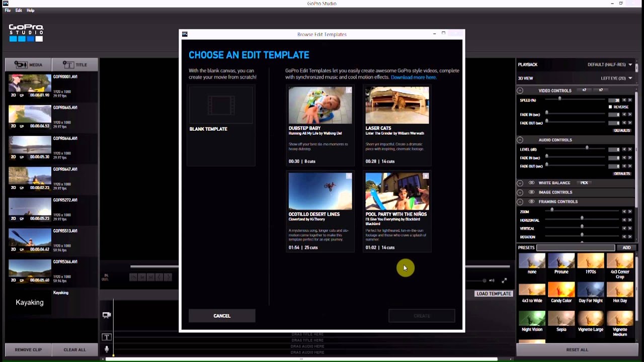Click the White Balance Pick button
The height and width of the screenshot is (362, 644).
pos(584,183)
